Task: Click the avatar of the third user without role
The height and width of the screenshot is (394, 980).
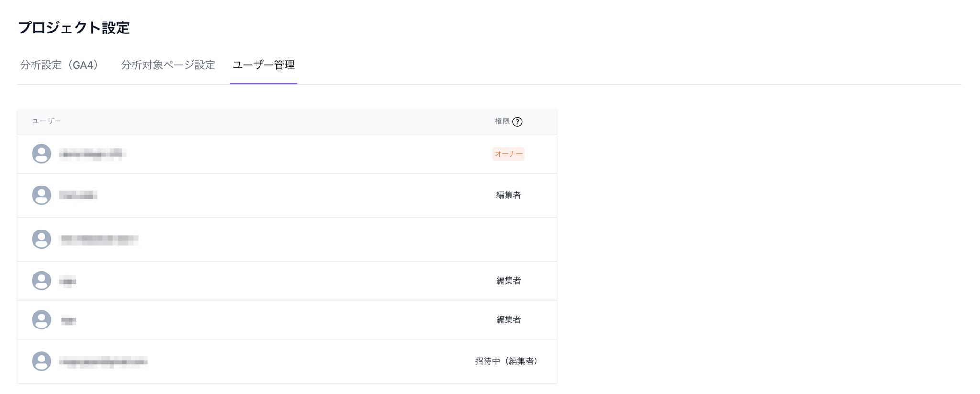Action: (x=42, y=239)
